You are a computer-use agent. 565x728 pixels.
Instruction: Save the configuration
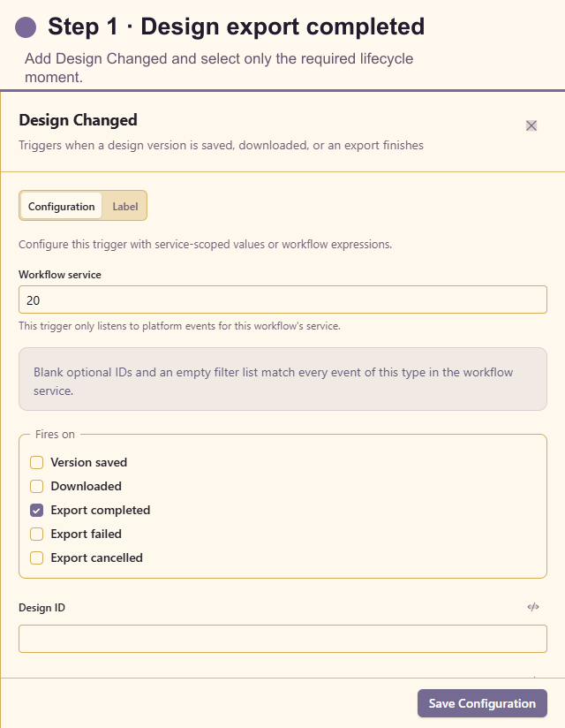(x=482, y=703)
